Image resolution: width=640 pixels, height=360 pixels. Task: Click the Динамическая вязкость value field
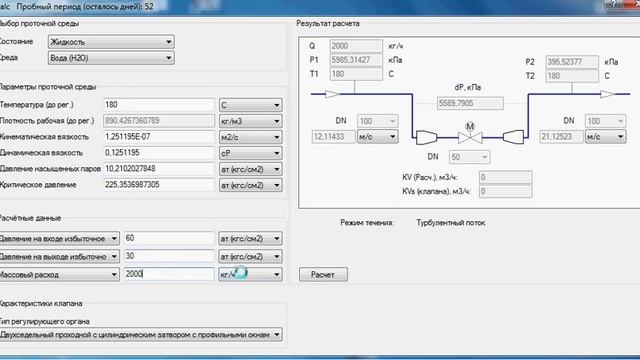(159, 153)
